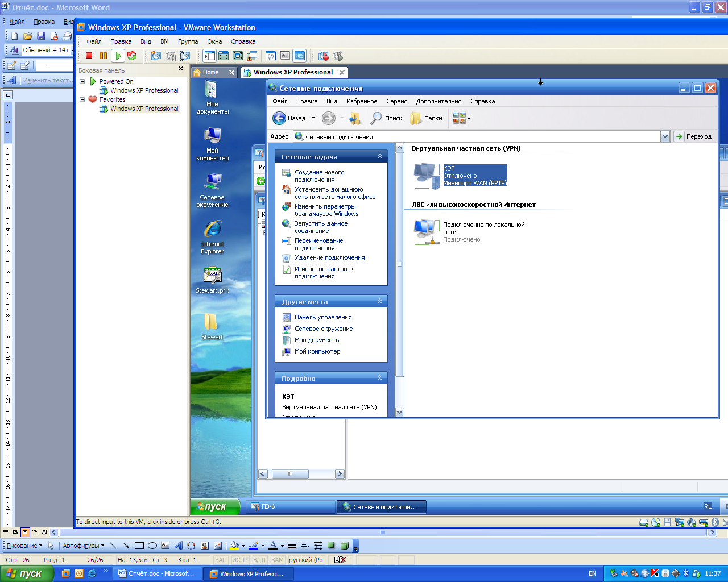Click Сетевое окружение icon on VM desktop
The width and height of the screenshot is (728, 582).
[212, 190]
